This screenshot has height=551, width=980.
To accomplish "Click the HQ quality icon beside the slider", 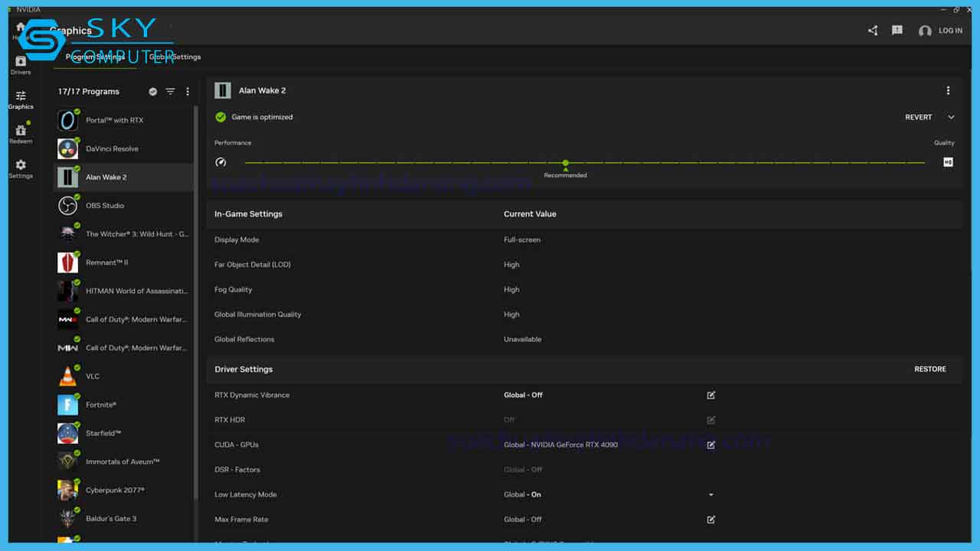I will (947, 161).
